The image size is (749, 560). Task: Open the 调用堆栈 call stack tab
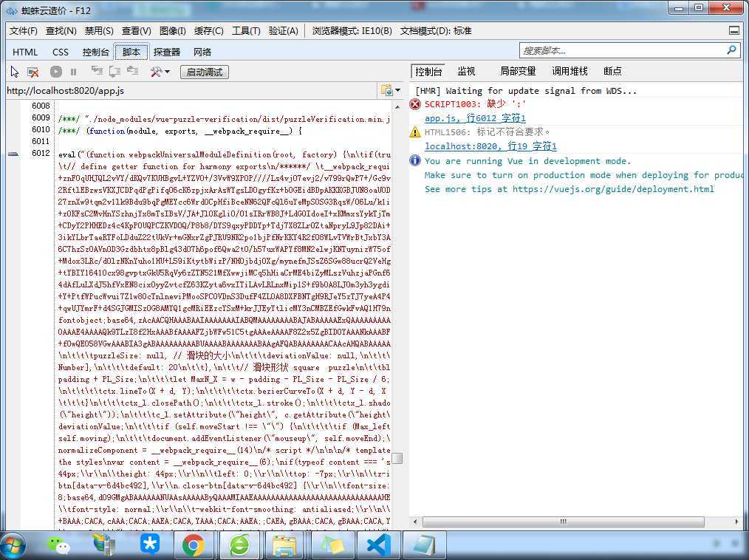(x=570, y=71)
